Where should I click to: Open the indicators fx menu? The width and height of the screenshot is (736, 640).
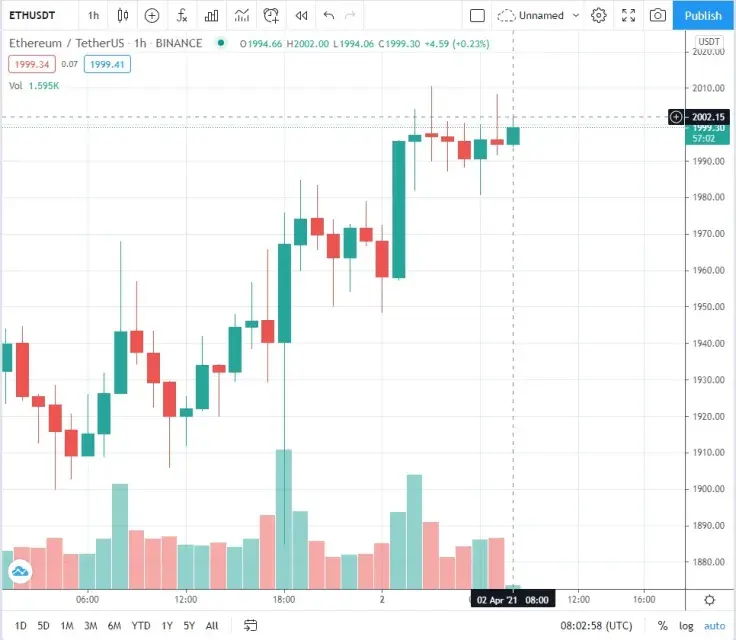(182, 15)
